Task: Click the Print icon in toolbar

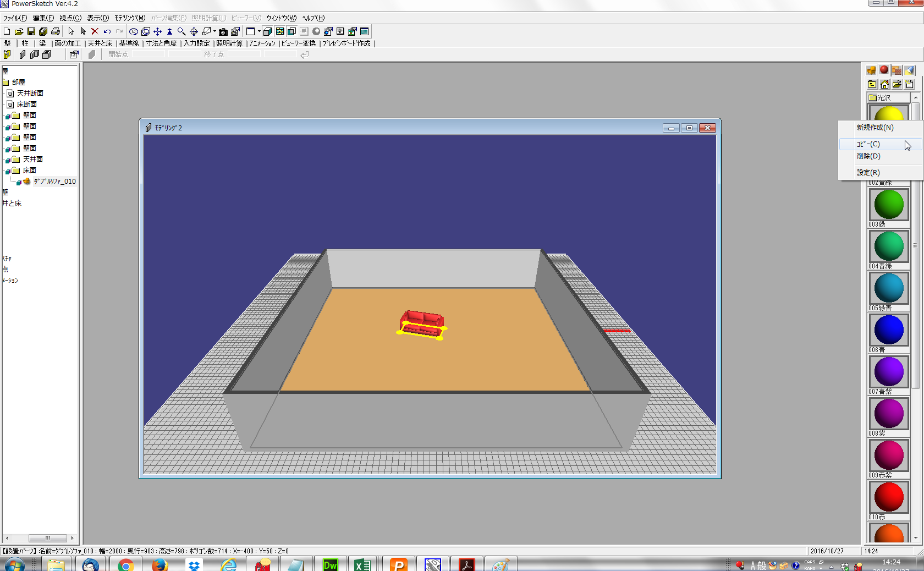Action: coord(55,32)
